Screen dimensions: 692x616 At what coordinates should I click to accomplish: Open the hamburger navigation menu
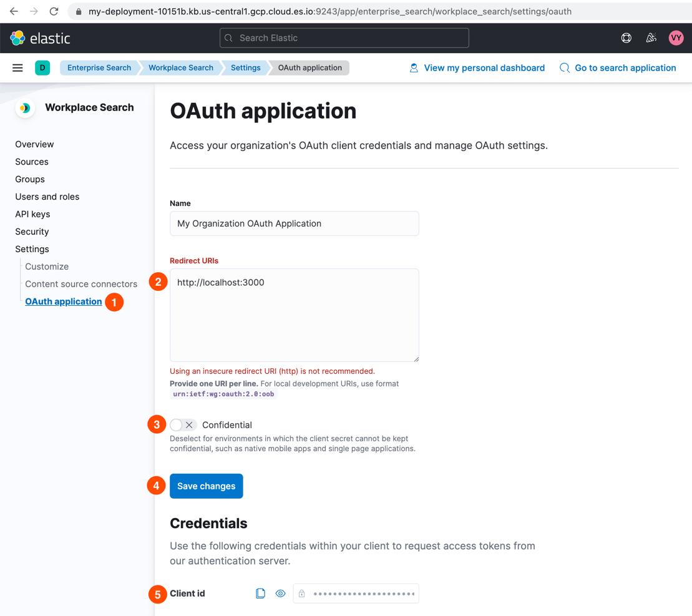[x=17, y=67]
